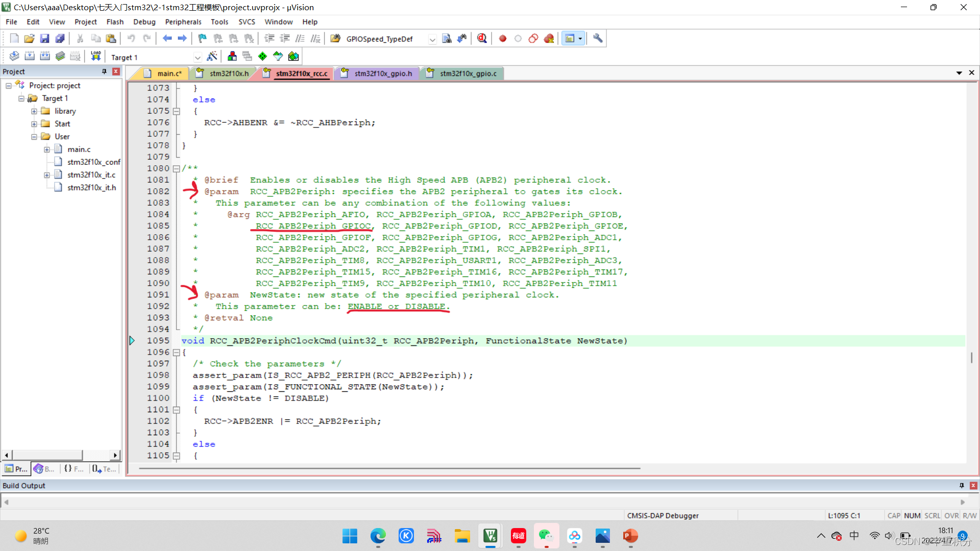Screen dimensions: 980x551
Task: Collapse code fold at line 1096
Action: pos(176,353)
